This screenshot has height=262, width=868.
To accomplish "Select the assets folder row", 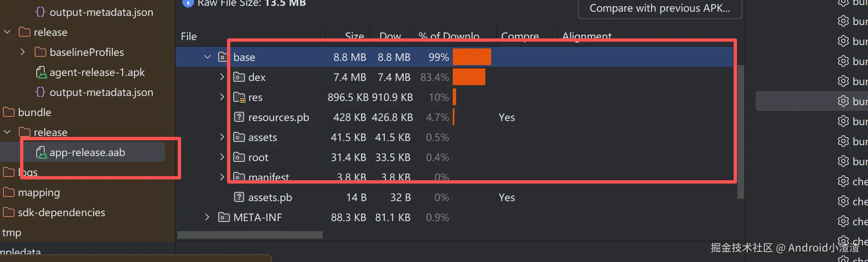I will point(262,137).
